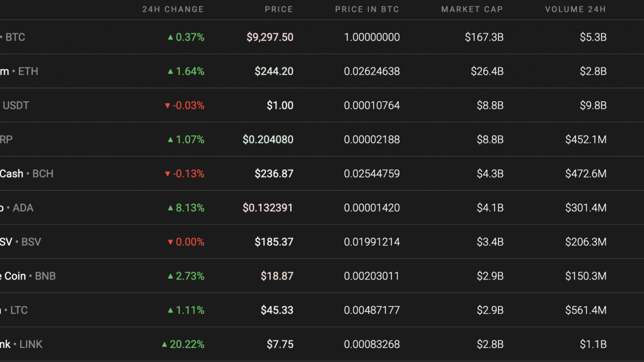Select the $1.1B volume value
This screenshot has height=362, width=644.
point(593,345)
